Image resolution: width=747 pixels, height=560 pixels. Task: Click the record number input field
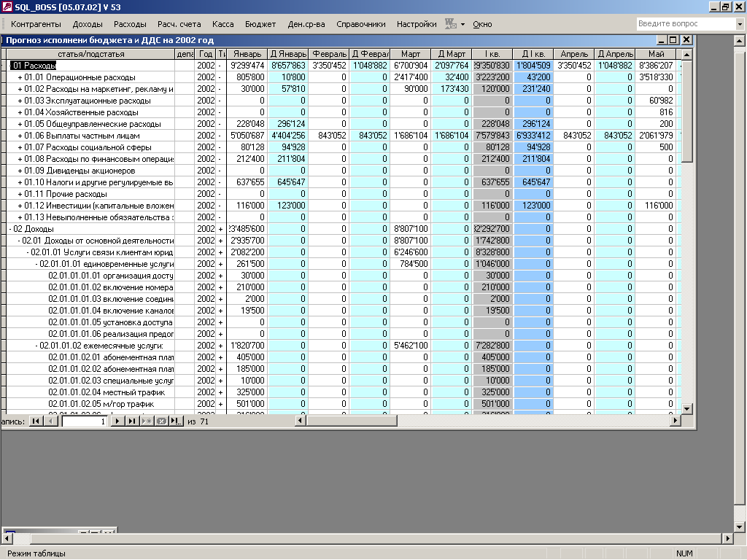point(84,421)
